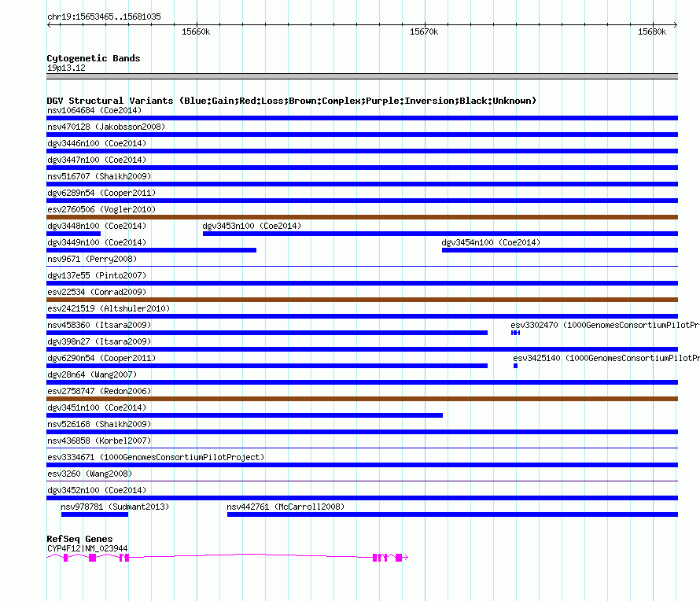Select the nsv470128 (Jakobsson2008) variant label
The height and width of the screenshot is (601, 700).
click(106, 127)
